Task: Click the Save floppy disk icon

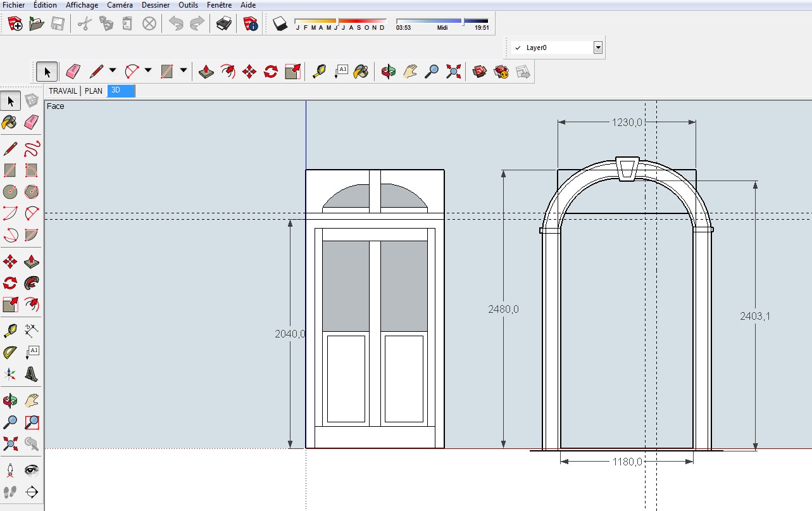Action: (x=58, y=24)
